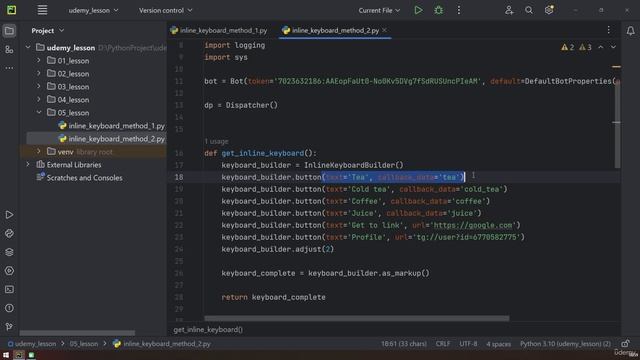Open the main hamburger menu
The image size is (640, 360).
pyautogui.click(x=42, y=10)
